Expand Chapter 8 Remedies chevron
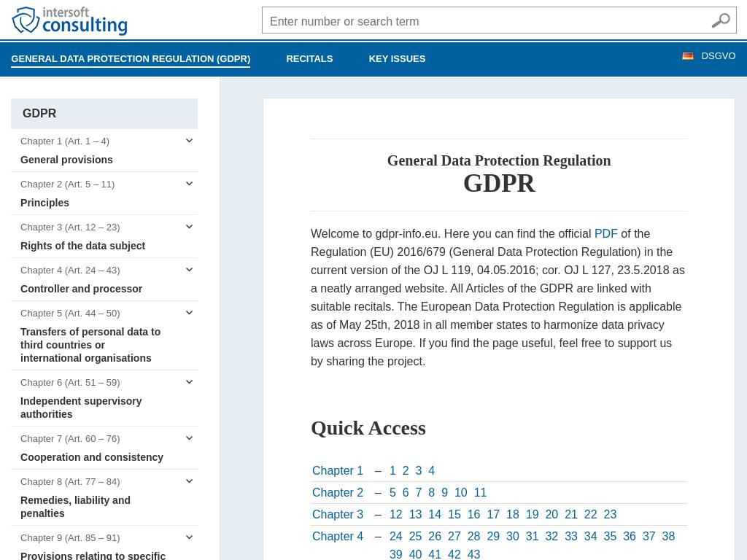Screen dimensions: 747x560 [189, 481]
